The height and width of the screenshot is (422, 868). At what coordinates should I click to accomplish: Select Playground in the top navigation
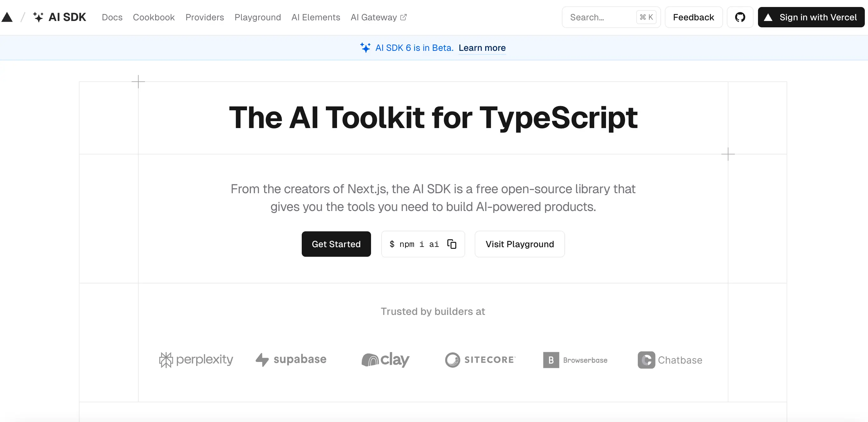(x=258, y=17)
